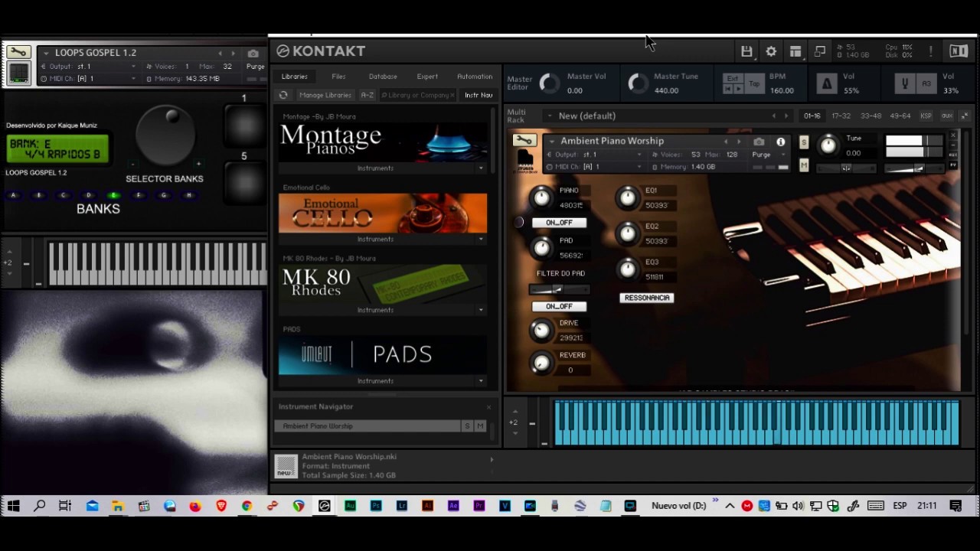Viewport: 980px width, 551px height.
Task: Toggle Ext sync in BPM section
Action: coord(733,78)
